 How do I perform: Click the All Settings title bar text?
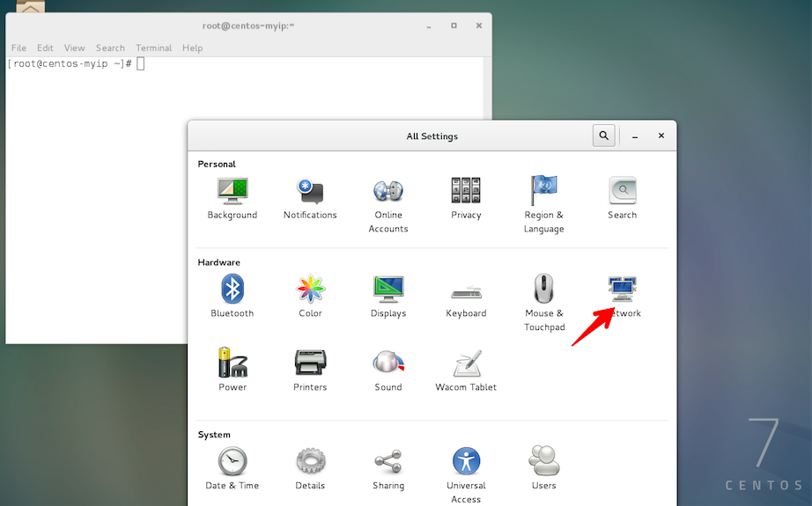click(432, 136)
